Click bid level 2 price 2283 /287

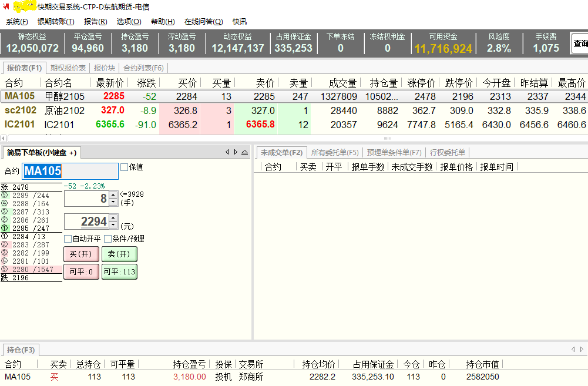(x=31, y=244)
